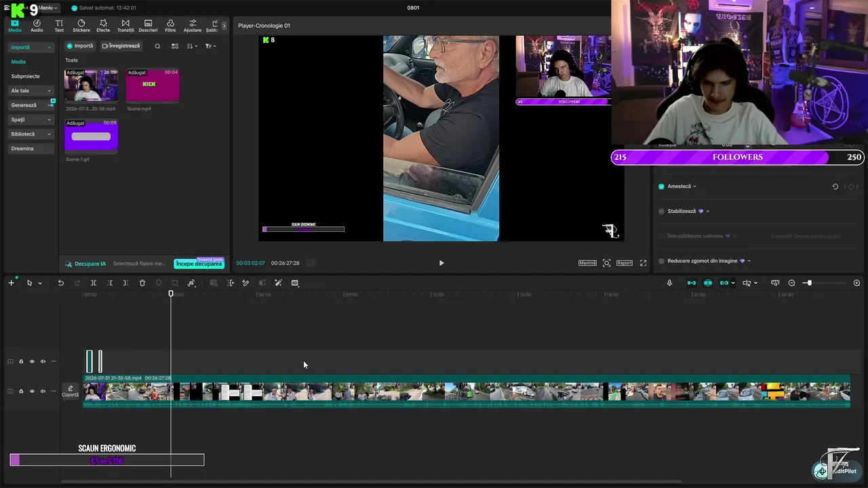This screenshot has height=488, width=868.
Task: Click the Importă button with plus icon
Action: pyautogui.click(x=79, y=46)
